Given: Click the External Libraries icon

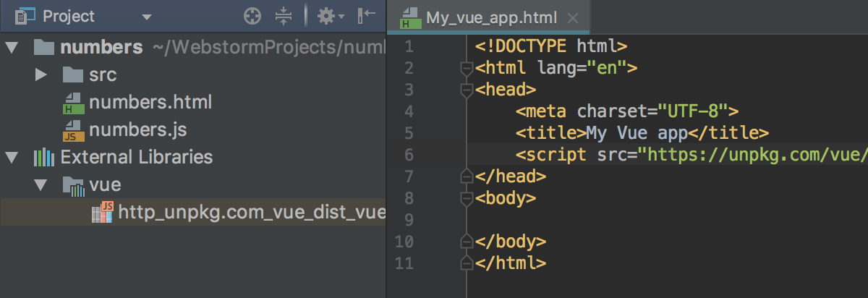Looking at the screenshot, I should point(44,157).
